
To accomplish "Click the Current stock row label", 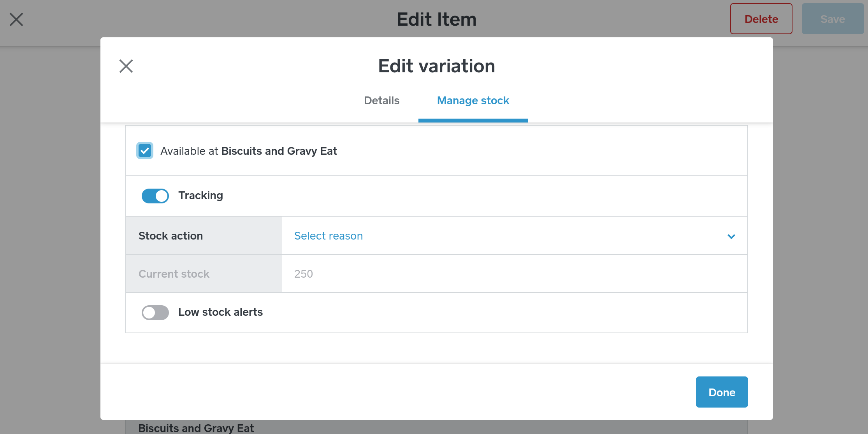I will (174, 274).
